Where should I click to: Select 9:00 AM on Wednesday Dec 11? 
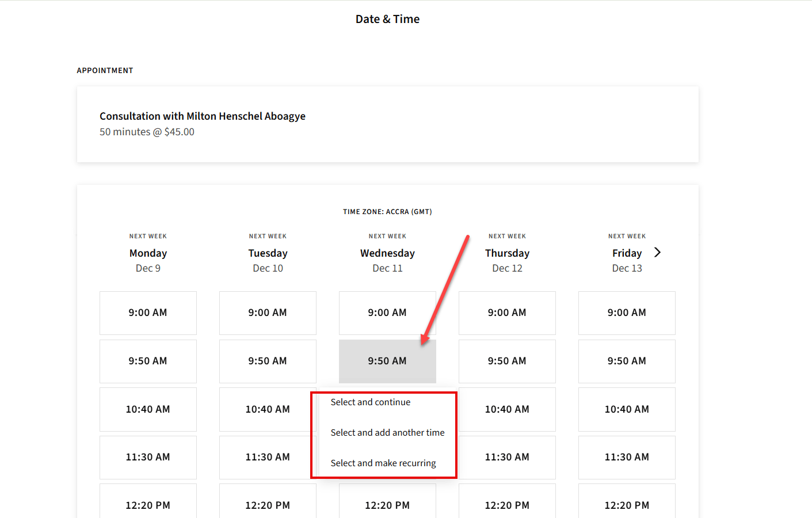click(387, 313)
